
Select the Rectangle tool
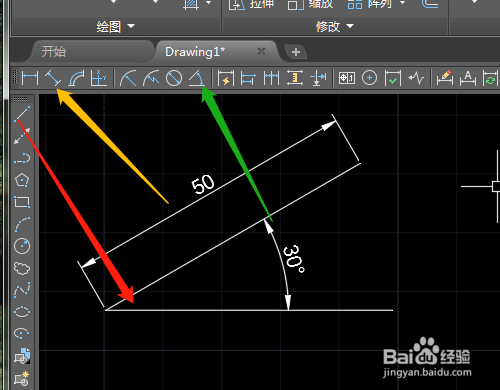22,202
